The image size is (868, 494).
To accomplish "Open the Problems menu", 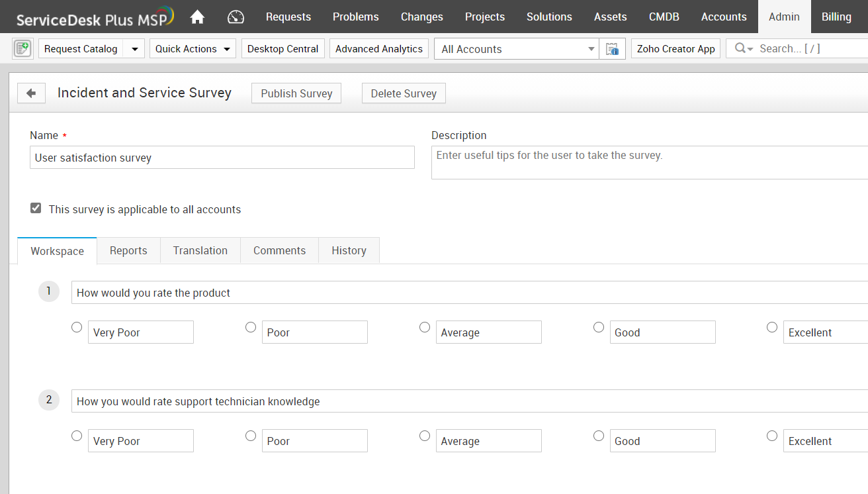I will [x=356, y=17].
